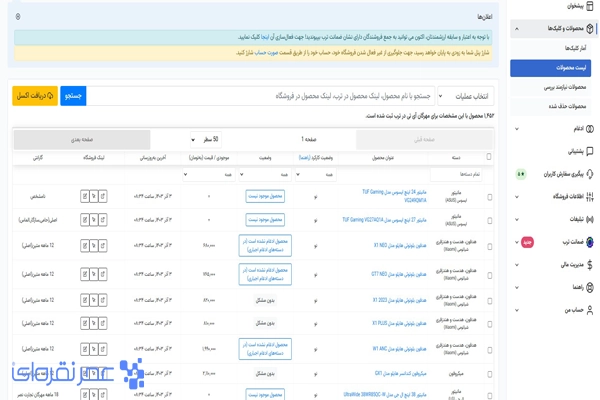Click the cursor icon in the VG249QM1A monitor row
This screenshot has height=400, width=600.
[x=93, y=196]
